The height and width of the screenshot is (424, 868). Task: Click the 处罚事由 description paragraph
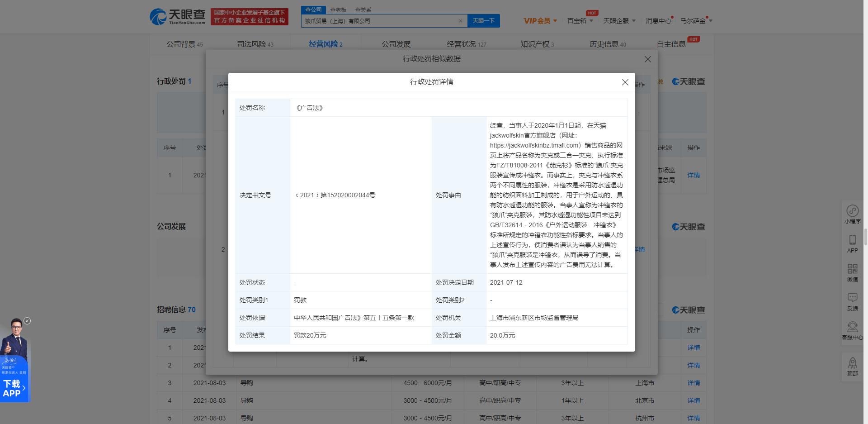557,195
